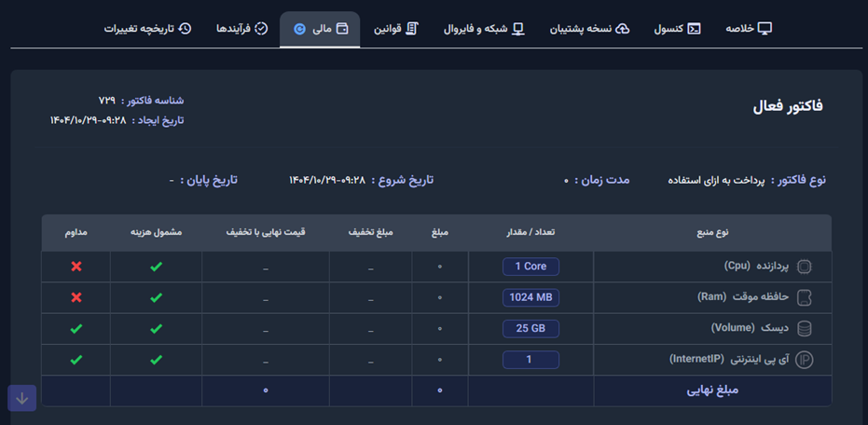Click the تاریخ شروع start date value
Viewport: 868px width, 425px height.
coord(327,180)
